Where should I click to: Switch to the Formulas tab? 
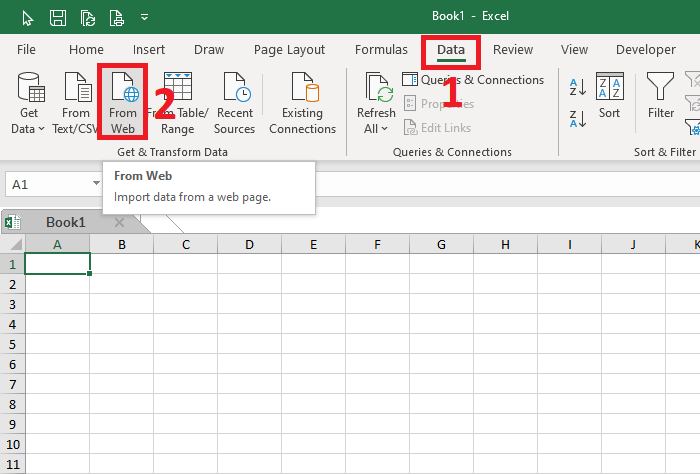(x=381, y=50)
